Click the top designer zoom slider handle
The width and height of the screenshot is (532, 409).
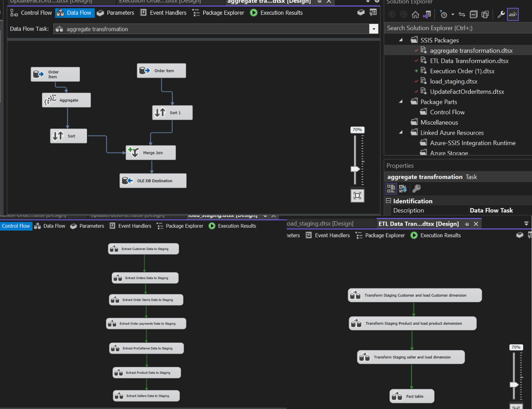(355, 169)
